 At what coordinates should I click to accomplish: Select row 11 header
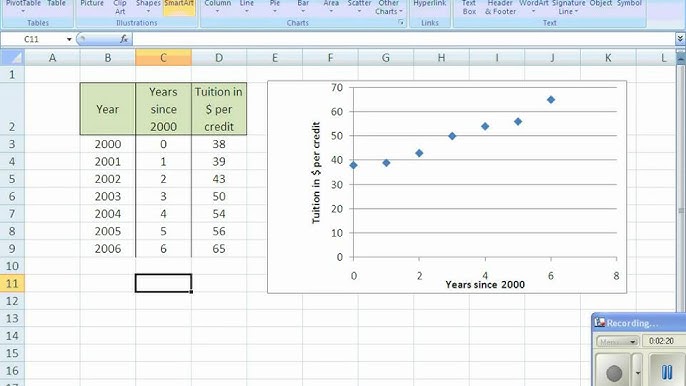12,283
